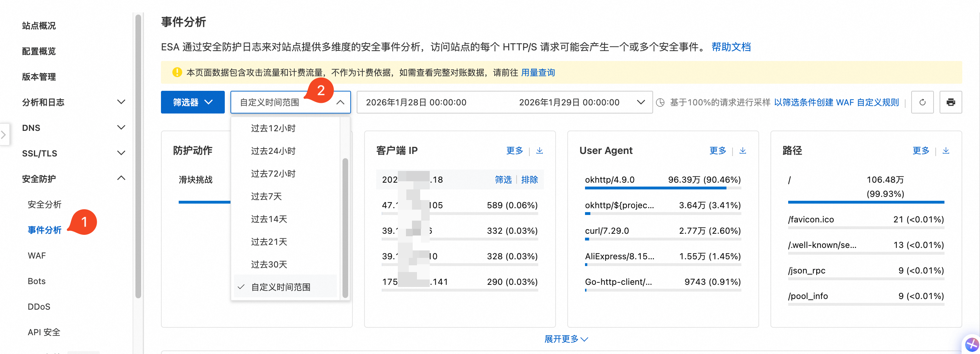Open 版本管理 in the sidebar
Screen dimensions: 980x354
[x=39, y=77]
